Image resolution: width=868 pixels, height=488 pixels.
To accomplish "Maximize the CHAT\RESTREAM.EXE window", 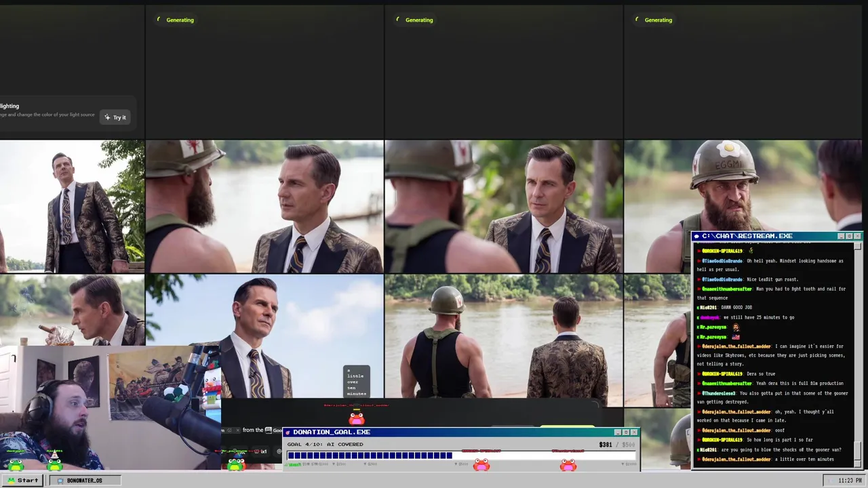I will tap(849, 236).
